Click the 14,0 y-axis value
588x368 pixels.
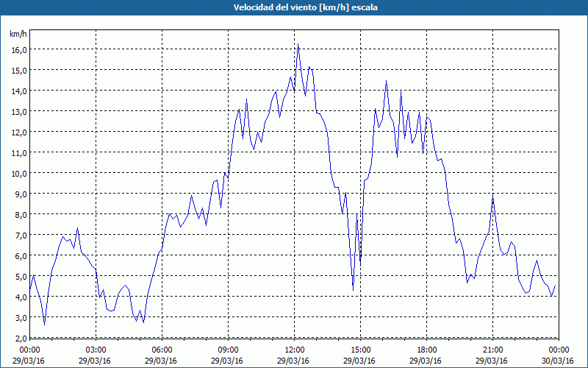click(20, 91)
